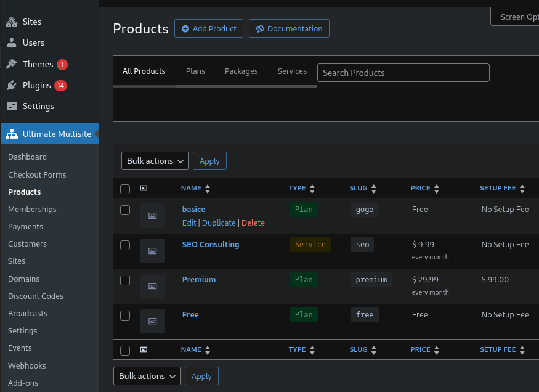Click the Apply button for bulk actions

click(209, 161)
